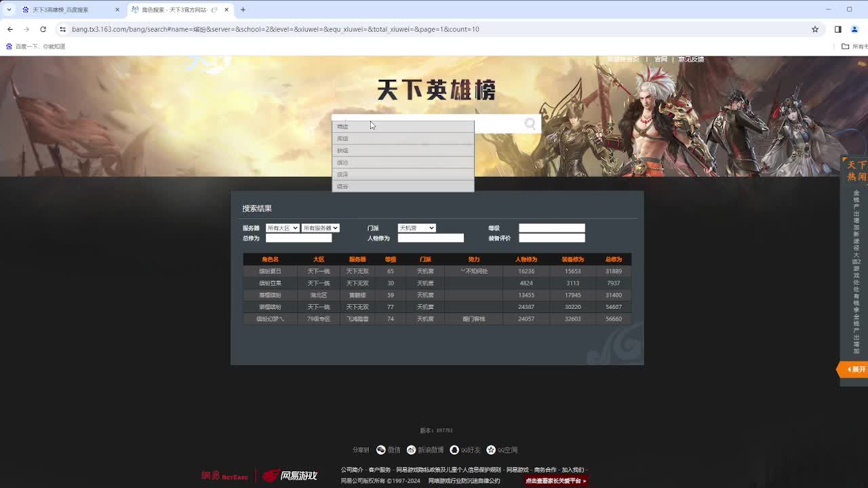Click the browser address bar URL

coord(275,29)
